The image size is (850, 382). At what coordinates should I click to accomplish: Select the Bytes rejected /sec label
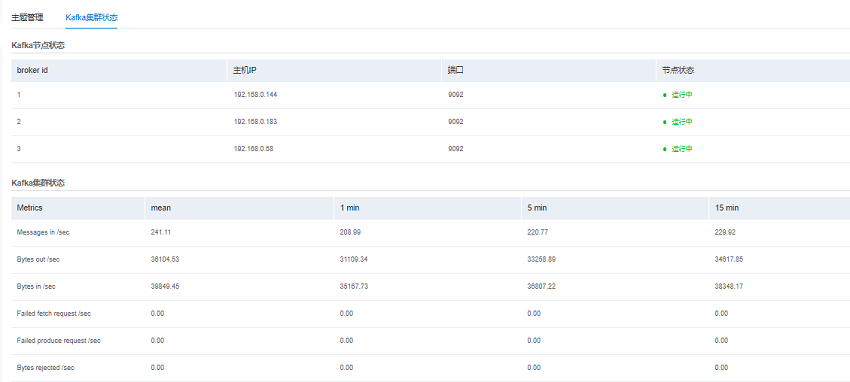coord(46,368)
